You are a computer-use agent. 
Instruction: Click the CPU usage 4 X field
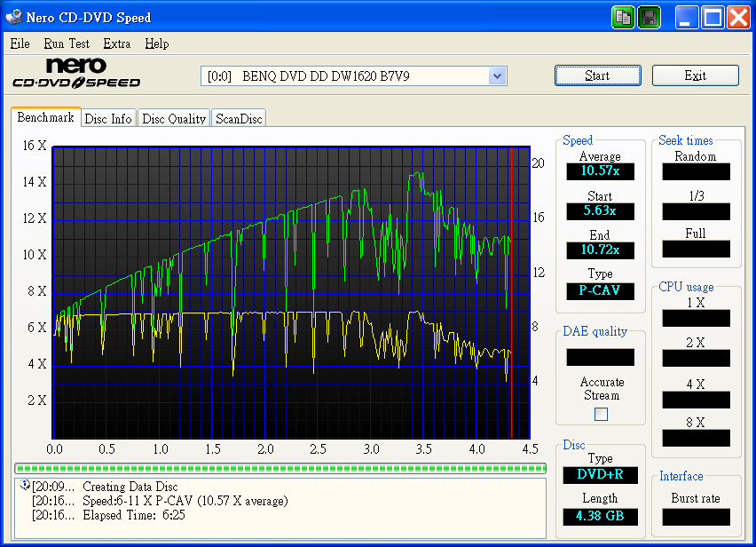tap(697, 400)
